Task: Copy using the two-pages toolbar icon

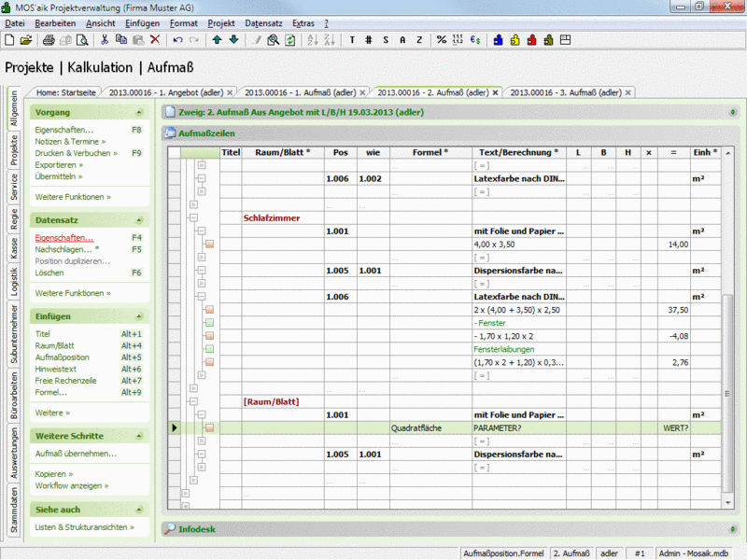Action: coord(121,40)
